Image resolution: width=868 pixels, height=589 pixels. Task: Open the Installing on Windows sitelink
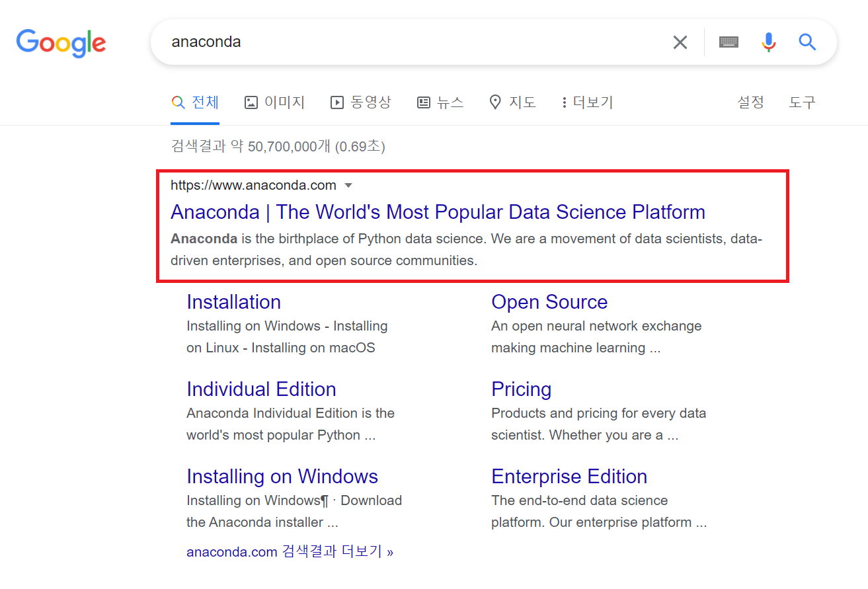pos(282,477)
